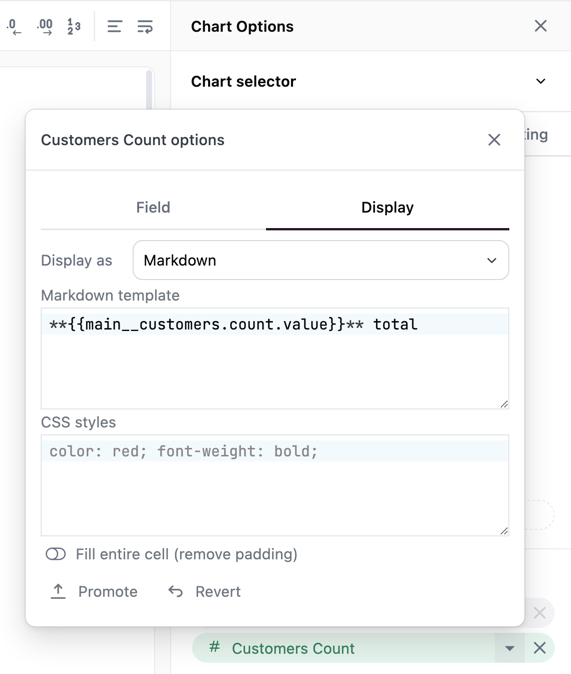
Task: Click the Markdown template label
Action: (110, 295)
